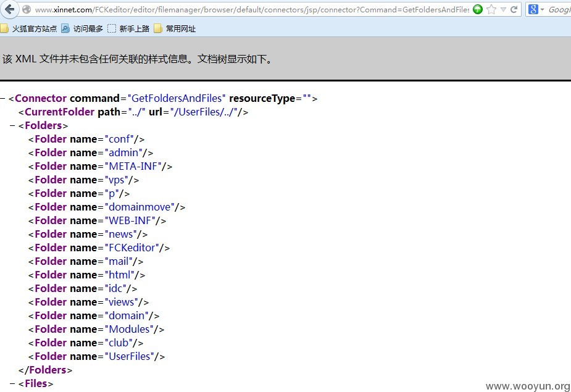Click the Folder name "domainmove" line
The image size is (571, 392).
(107, 207)
